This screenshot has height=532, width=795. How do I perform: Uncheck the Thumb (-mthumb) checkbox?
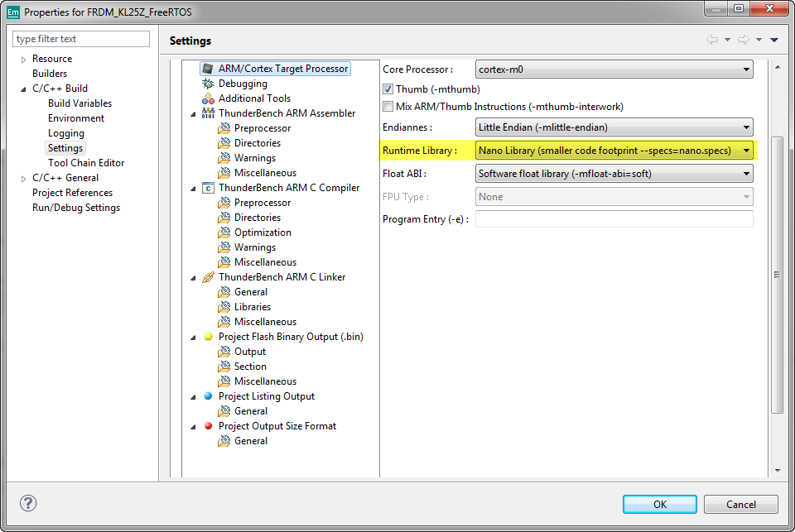[x=388, y=89]
